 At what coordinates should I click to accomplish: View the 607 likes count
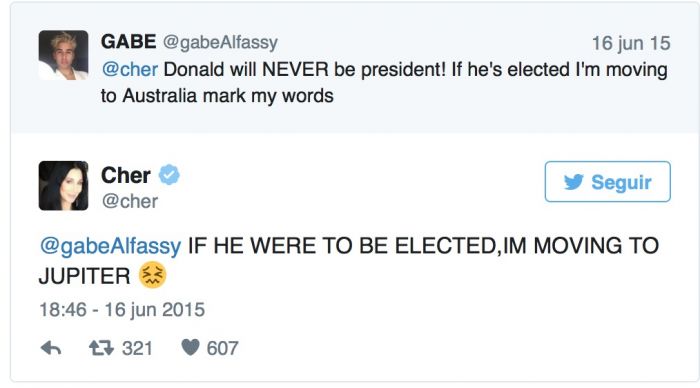pos(222,348)
